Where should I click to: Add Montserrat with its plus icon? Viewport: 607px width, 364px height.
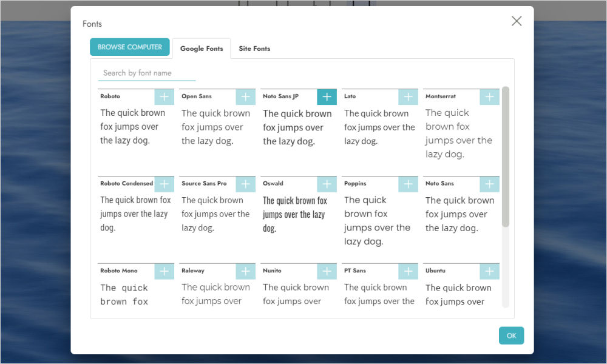pyautogui.click(x=489, y=96)
